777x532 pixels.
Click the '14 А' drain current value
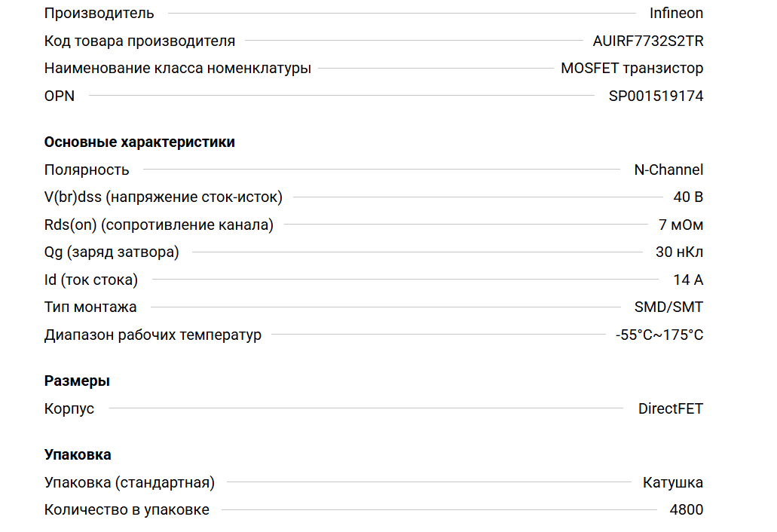pyautogui.click(x=688, y=280)
